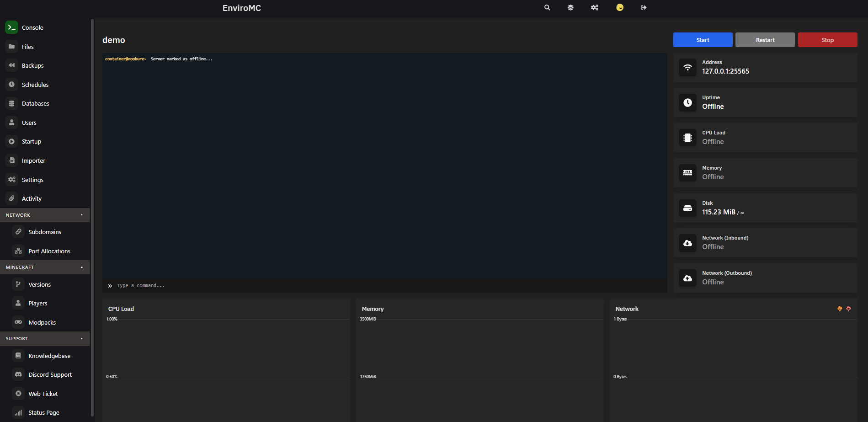Stop the server with the red button
Image resolution: width=868 pixels, height=422 pixels.
click(x=827, y=40)
